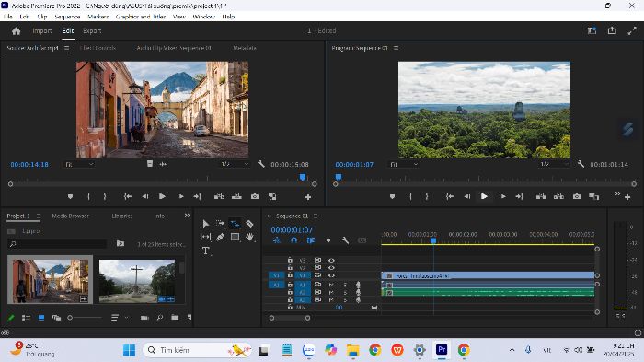Open timeline display settings wrench

pos(345,240)
